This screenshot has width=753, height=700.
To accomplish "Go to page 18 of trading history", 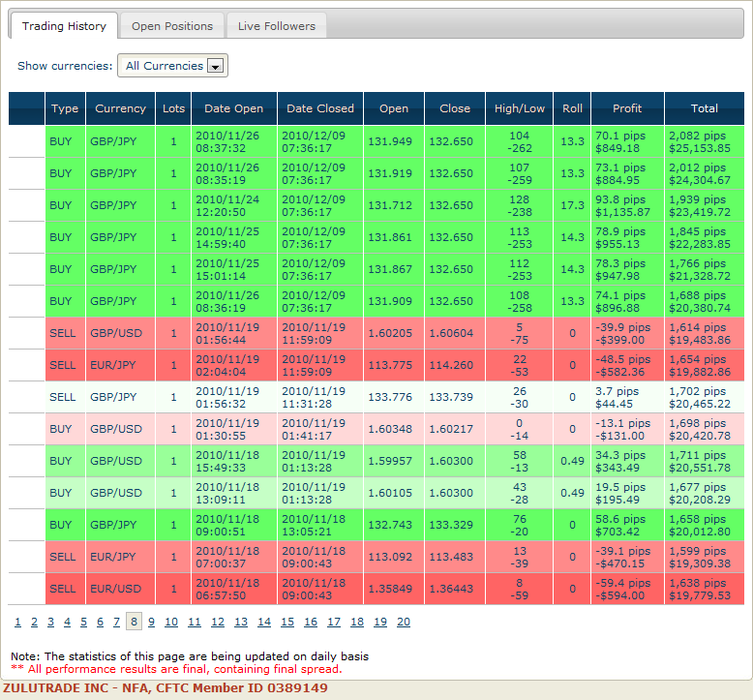I will (x=357, y=622).
